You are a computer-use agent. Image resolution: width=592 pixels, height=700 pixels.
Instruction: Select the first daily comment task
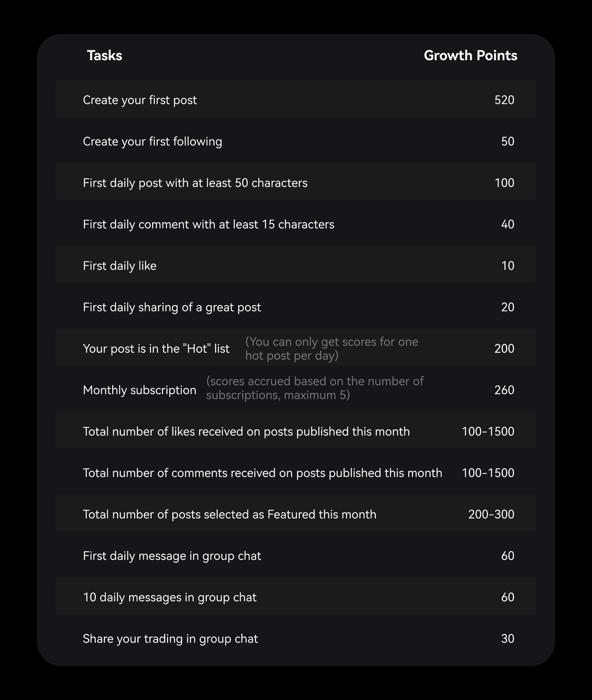click(208, 225)
